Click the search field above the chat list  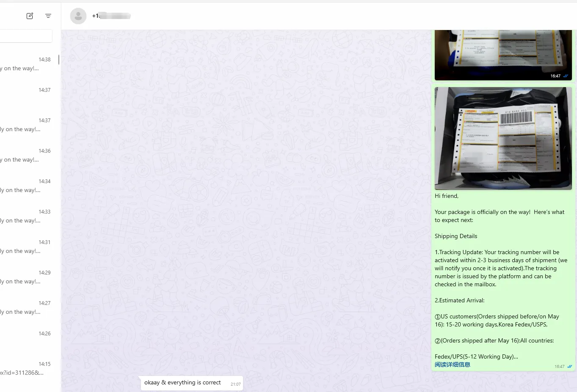point(26,36)
